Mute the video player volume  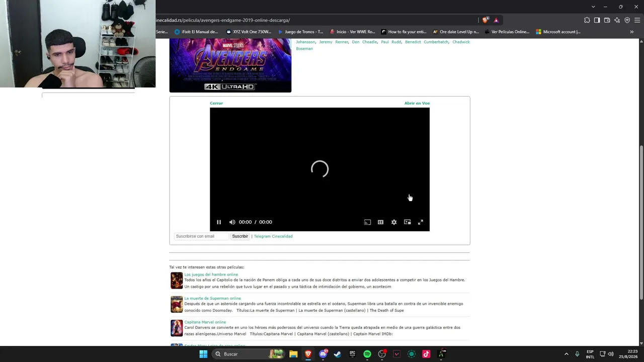[232, 222]
